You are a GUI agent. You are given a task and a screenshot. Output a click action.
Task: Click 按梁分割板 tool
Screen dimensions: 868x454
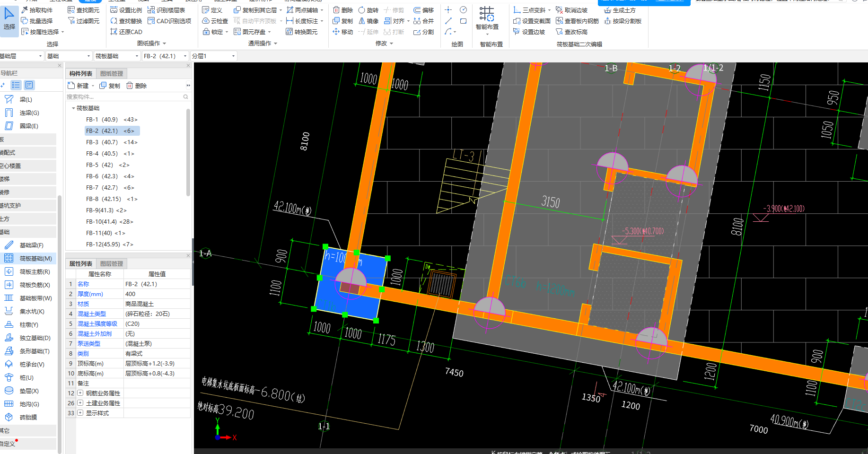point(623,21)
